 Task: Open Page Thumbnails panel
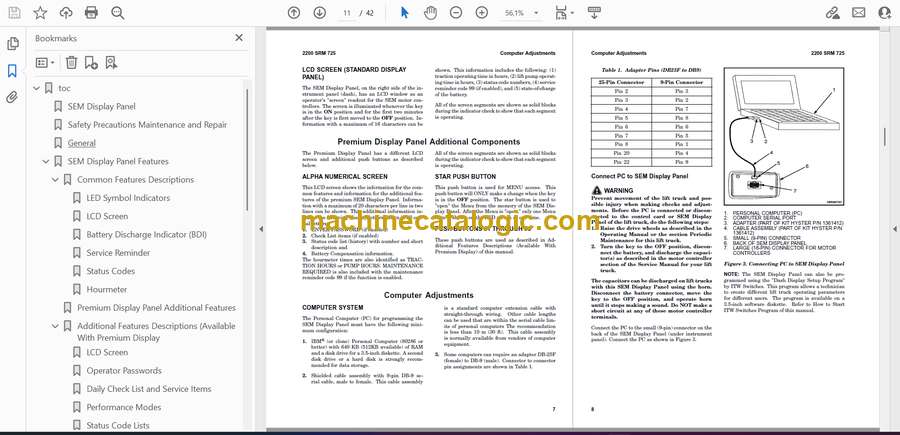tap(12, 44)
